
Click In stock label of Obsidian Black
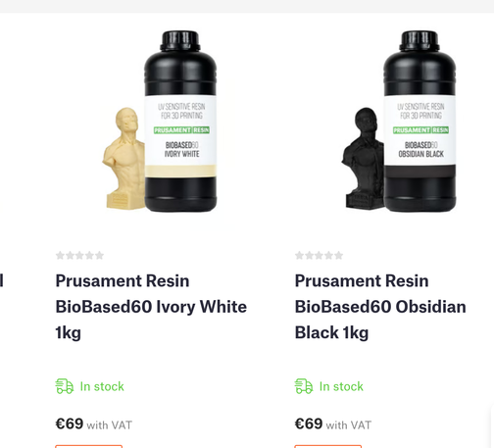[x=341, y=386]
